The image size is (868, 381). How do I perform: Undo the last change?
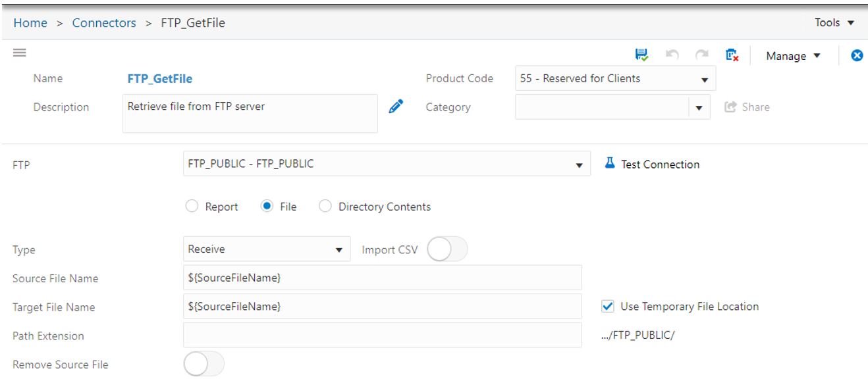(x=672, y=55)
